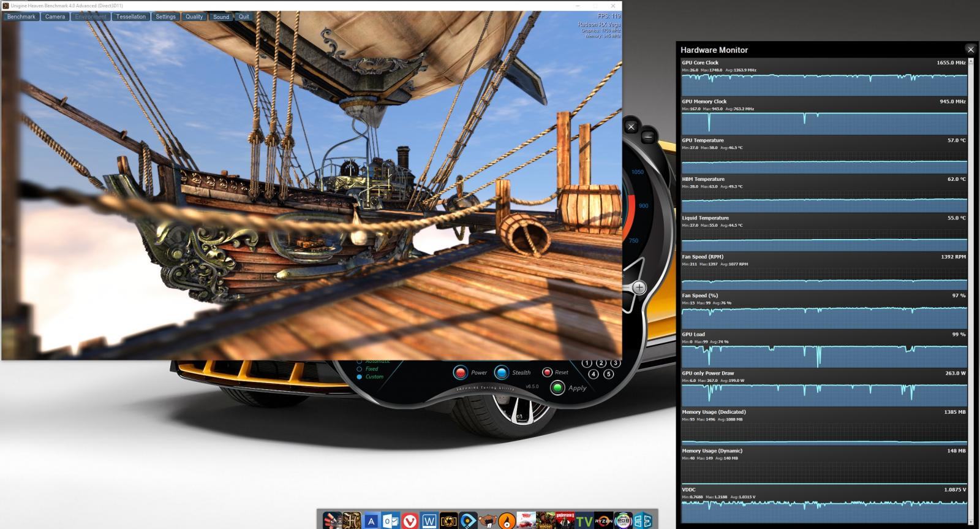Image resolution: width=980 pixels, height=529 pixels.
Task: Open the Quality menu in Heaven
Action: point(194,17)
